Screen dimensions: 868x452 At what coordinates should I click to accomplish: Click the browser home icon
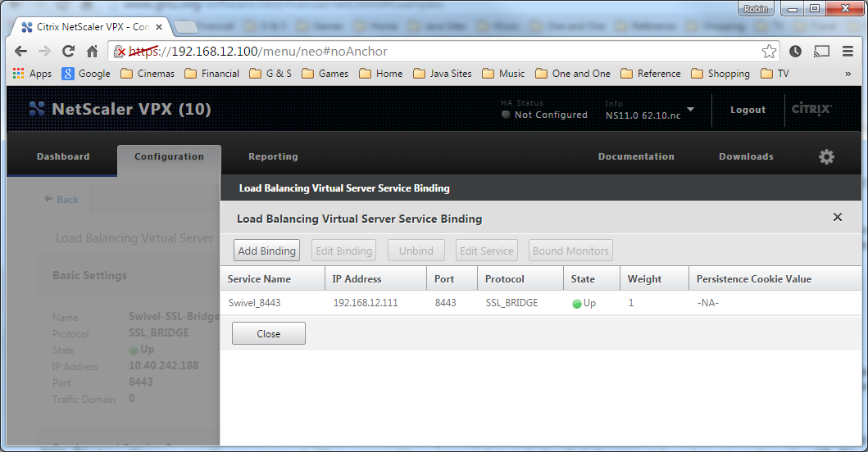[x=93, y=52]
